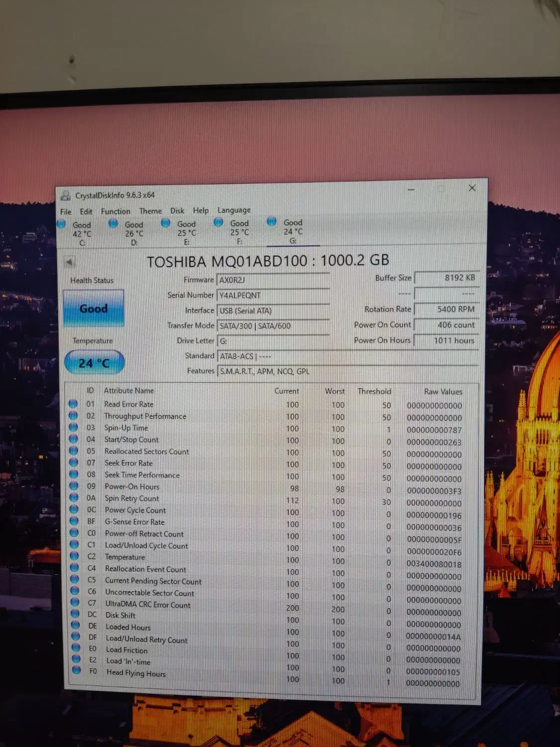This screenshot has width=560, height=747.
Task: Select the F: drive status icon
Action: point(219,222)
